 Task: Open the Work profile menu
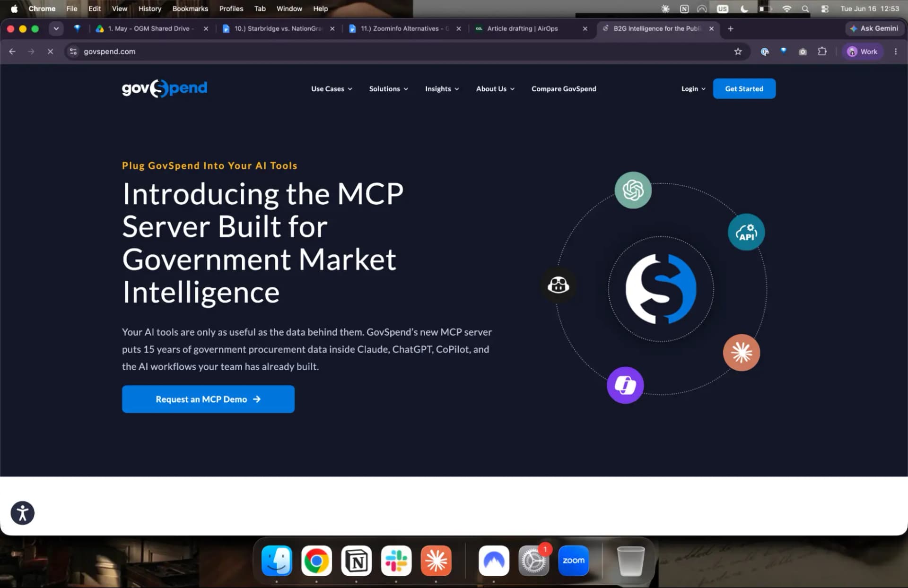pos(863,52)
